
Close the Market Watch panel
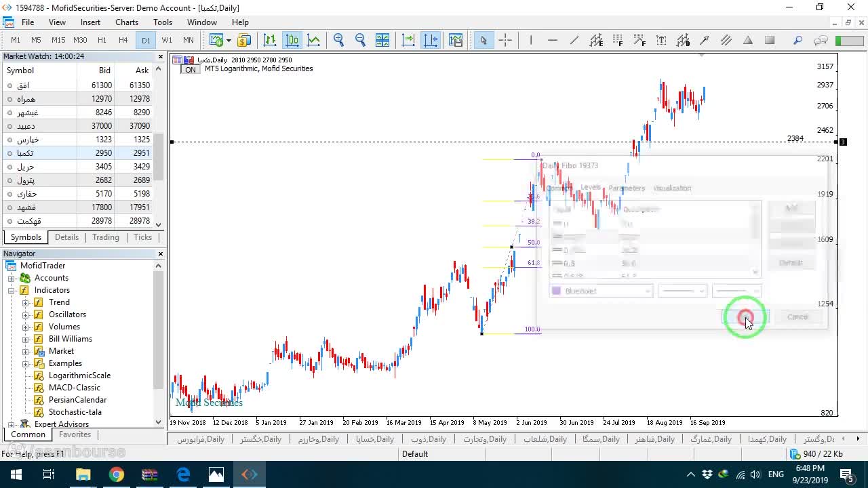(x=161, y=57)
